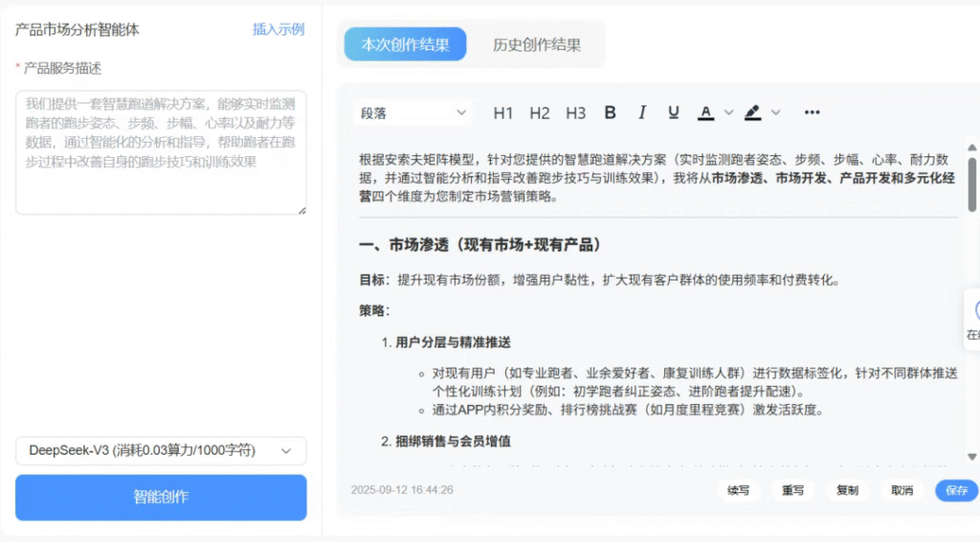Click the 插入示例 link
This screenshot has width=980, height=542.
tap(278, 30)
